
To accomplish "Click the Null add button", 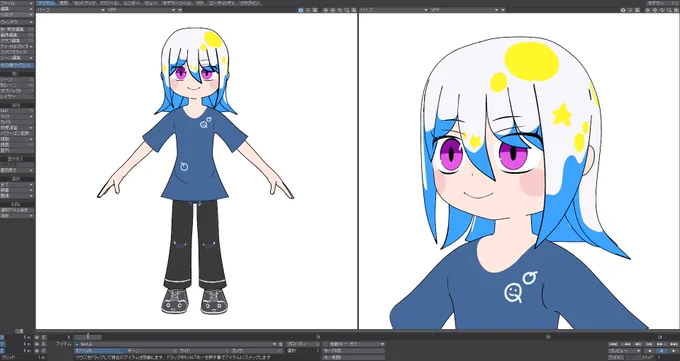I will click(x=16, y=111).
